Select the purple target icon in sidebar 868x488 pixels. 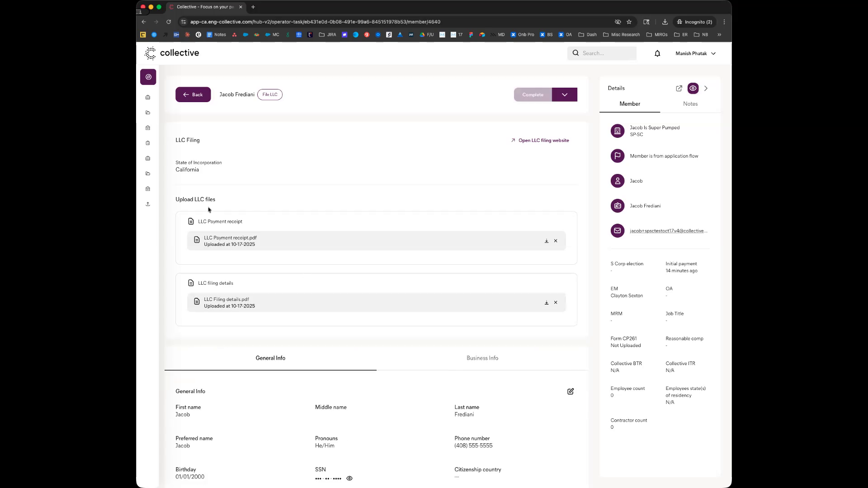click(x=148, y=77)
